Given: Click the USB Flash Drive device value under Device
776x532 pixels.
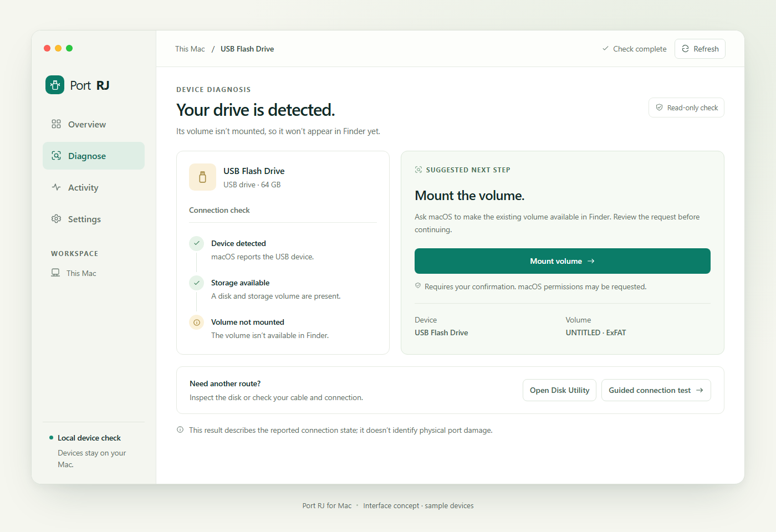Looking at the screenshot, I should point(441,332).
